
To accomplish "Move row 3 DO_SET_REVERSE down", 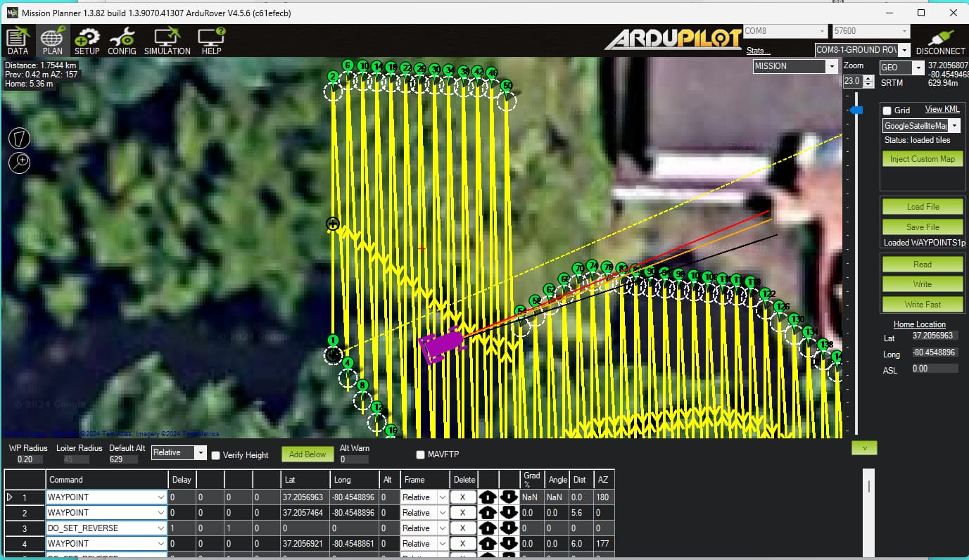I will pyautogui.click(x=509, y=528).
